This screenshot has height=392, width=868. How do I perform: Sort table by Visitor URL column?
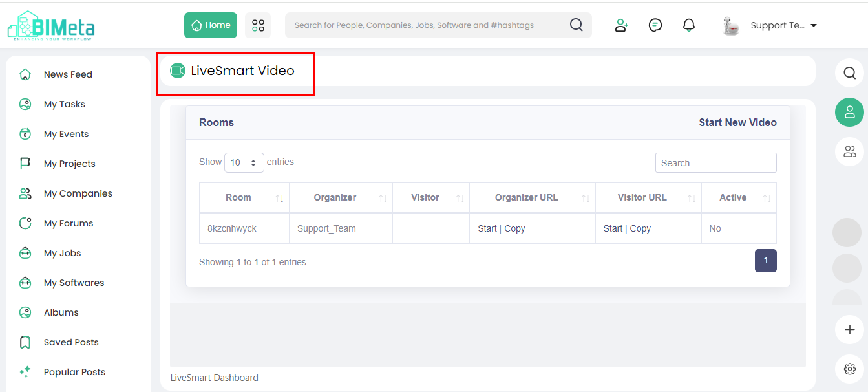648,197
